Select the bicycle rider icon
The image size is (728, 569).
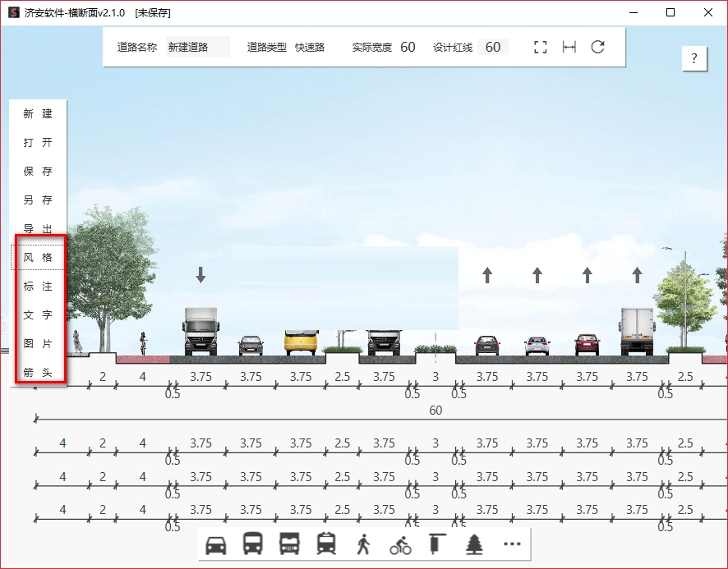click(400, 545)
